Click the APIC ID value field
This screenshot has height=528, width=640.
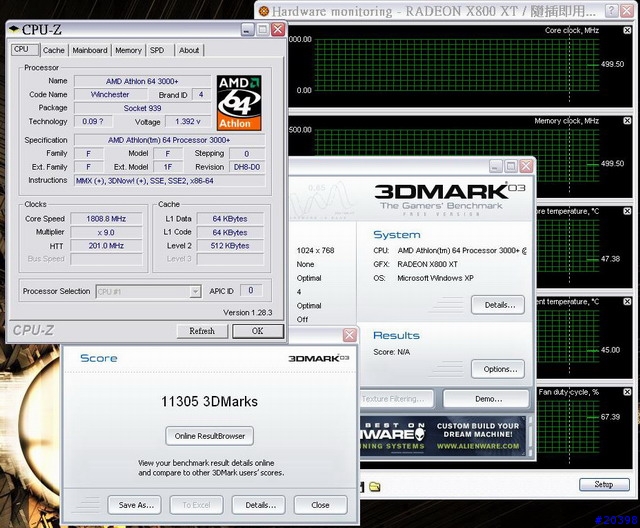coord(251,291)
